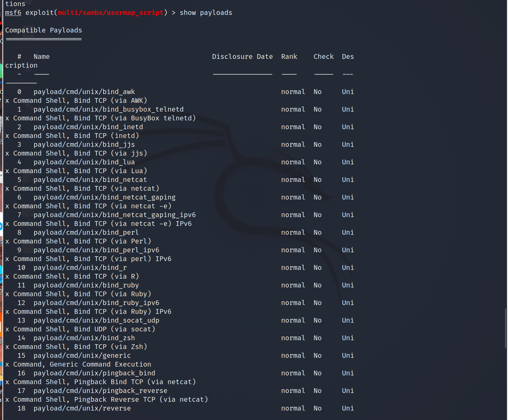Click the 'Disclosure Date' column header
The image size is (508, 420).
[x=242, y=56]
